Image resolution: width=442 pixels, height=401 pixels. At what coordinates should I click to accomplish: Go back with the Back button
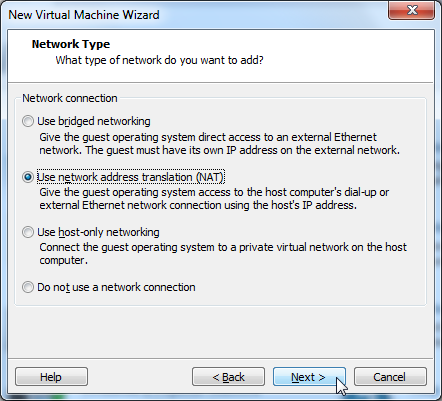(x=228, y=377)
